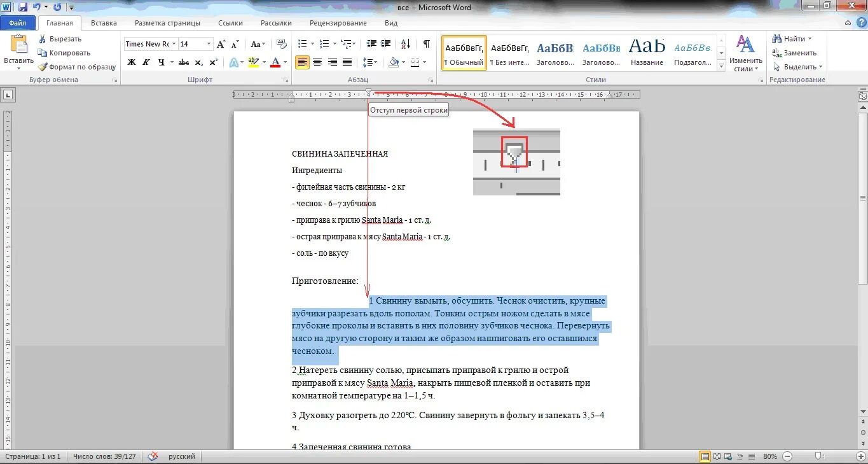
Task: Shrink font size icon
Action: pos(235,44)
